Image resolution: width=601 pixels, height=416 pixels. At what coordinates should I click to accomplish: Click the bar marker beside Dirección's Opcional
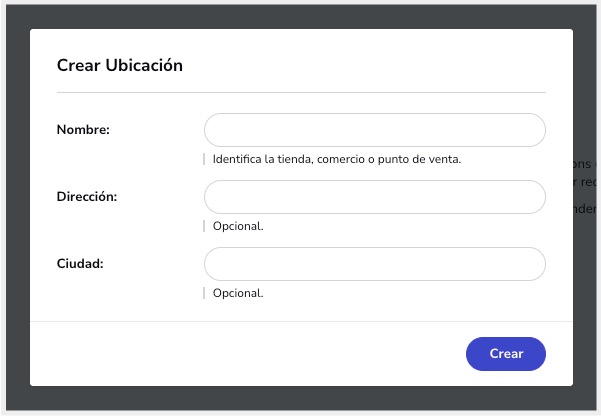point(204,226)
